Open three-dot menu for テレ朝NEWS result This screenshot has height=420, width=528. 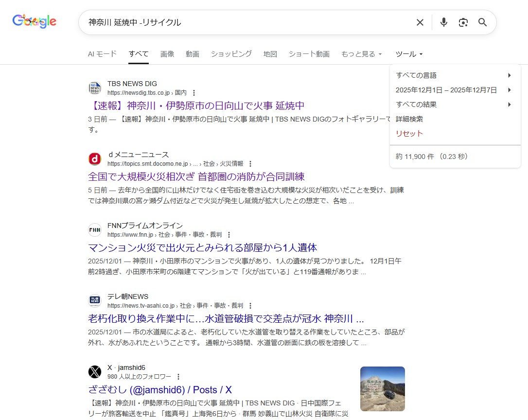click(250, 306)
